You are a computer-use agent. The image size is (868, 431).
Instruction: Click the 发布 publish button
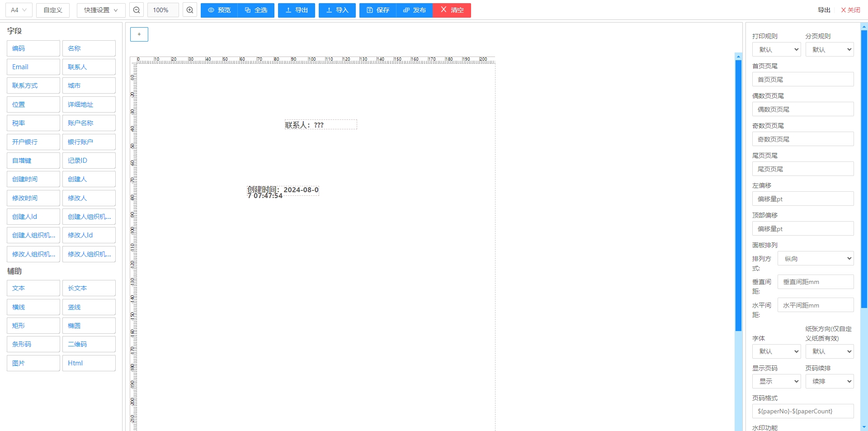(x=415, y=10)
